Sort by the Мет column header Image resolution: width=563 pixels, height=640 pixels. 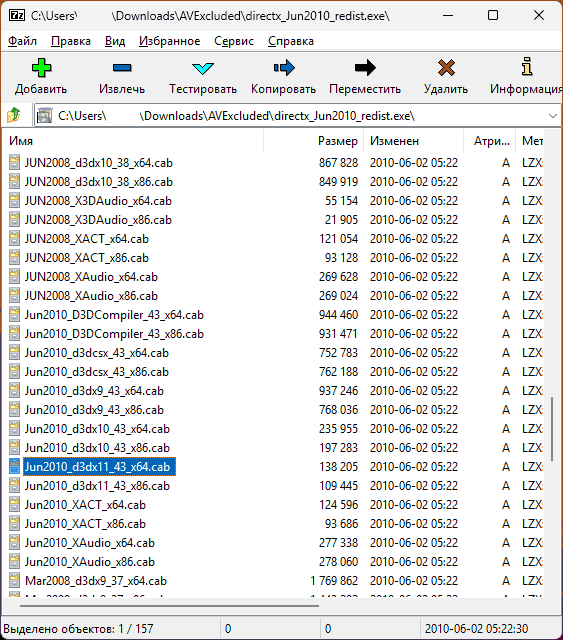point(530,141)
